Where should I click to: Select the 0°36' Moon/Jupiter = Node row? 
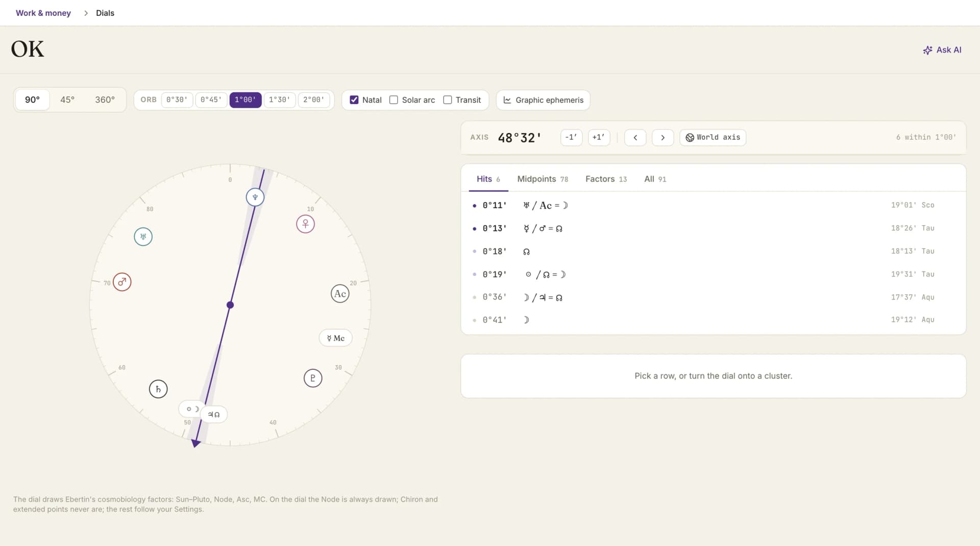[x=713, y=297]
